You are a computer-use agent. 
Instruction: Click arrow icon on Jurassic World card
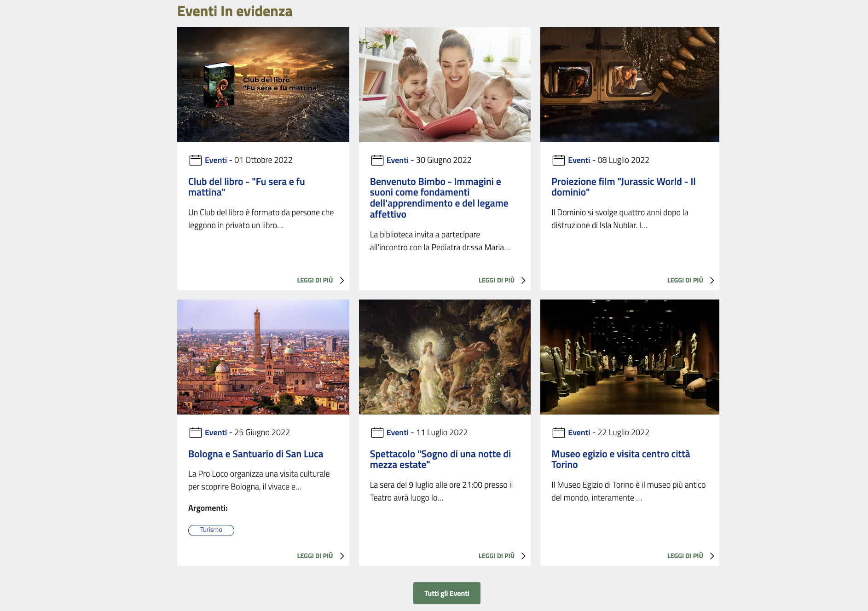712,281
